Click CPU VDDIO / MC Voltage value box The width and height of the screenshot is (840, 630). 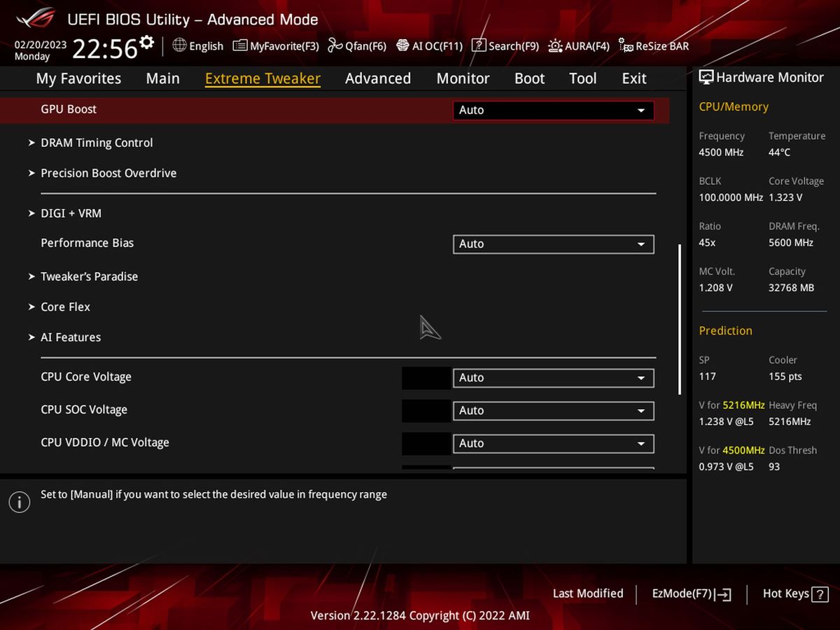click(426, 444)
